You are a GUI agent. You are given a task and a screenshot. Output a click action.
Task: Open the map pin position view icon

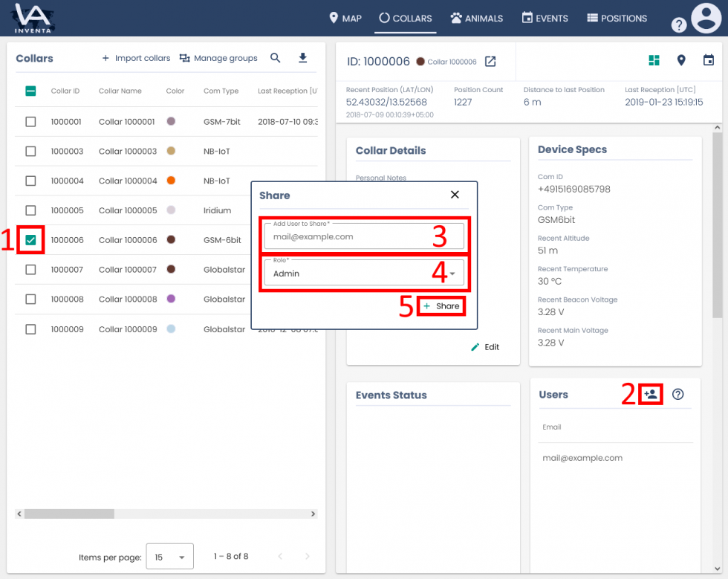tap(681, 60)
